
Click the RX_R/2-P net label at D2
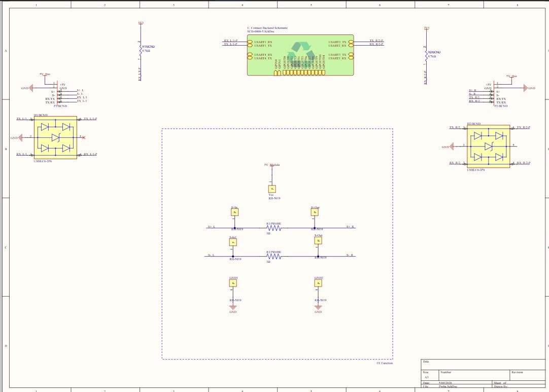[524, 163]
